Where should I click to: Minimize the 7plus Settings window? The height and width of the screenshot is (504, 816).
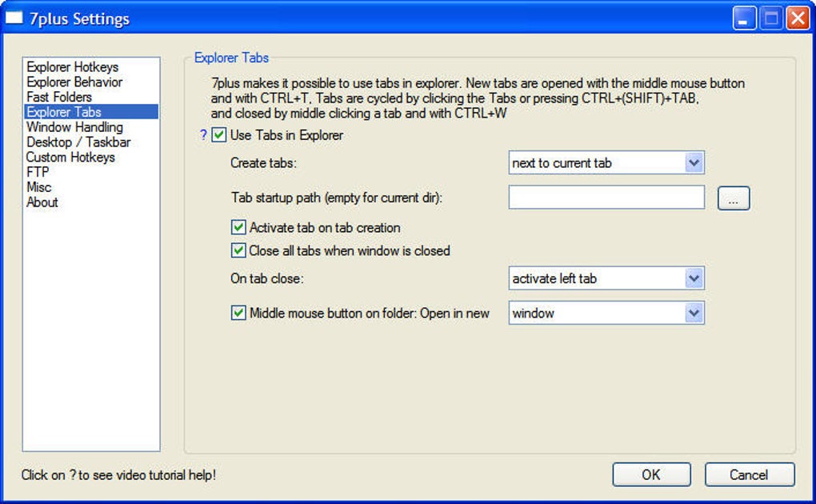click(x=744, y=18)
